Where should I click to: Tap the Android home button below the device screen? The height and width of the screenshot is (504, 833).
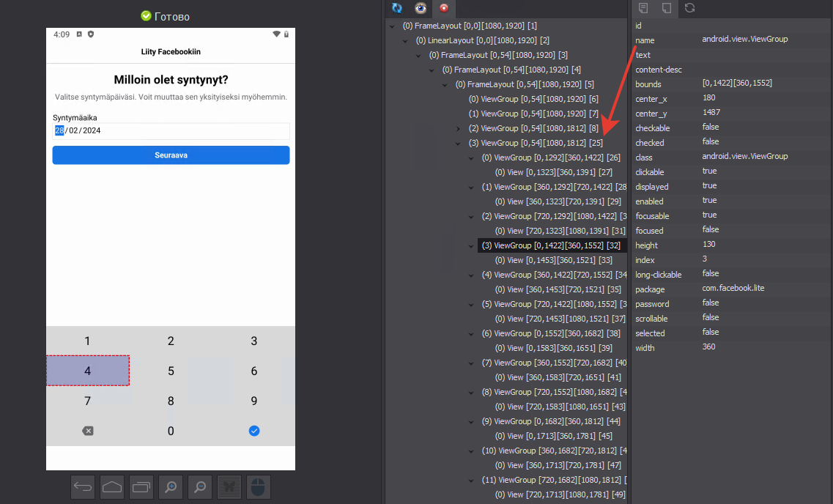tap(112, 487)
